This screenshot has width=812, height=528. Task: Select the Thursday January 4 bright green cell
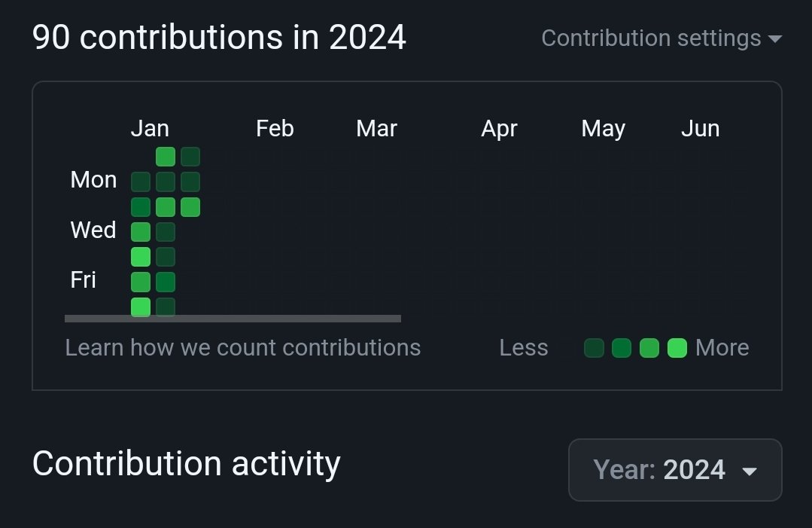pos(141,257)
